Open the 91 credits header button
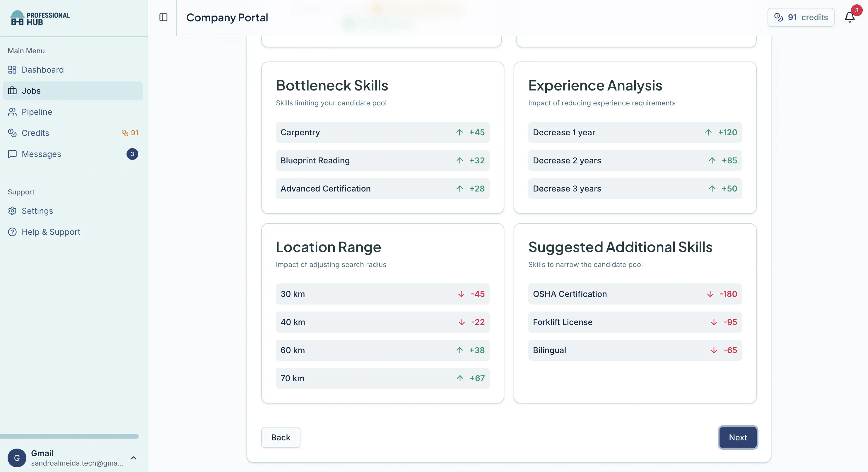This screenshot has width=868, height=472. pos(801,18)
